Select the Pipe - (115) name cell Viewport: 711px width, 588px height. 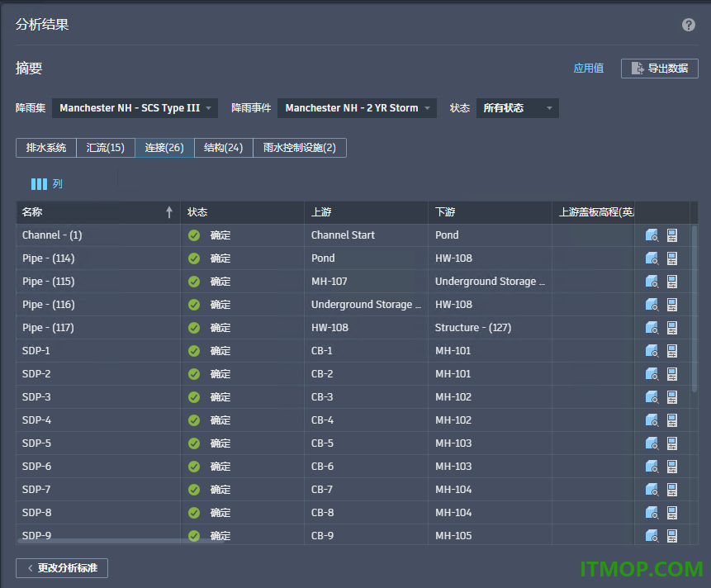click(98, 282)
